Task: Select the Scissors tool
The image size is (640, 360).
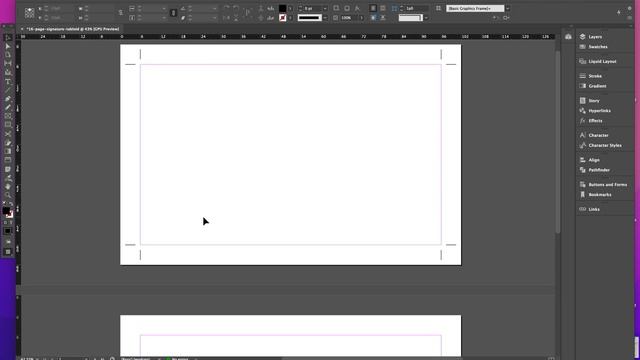Action: [x=8, y=134]
